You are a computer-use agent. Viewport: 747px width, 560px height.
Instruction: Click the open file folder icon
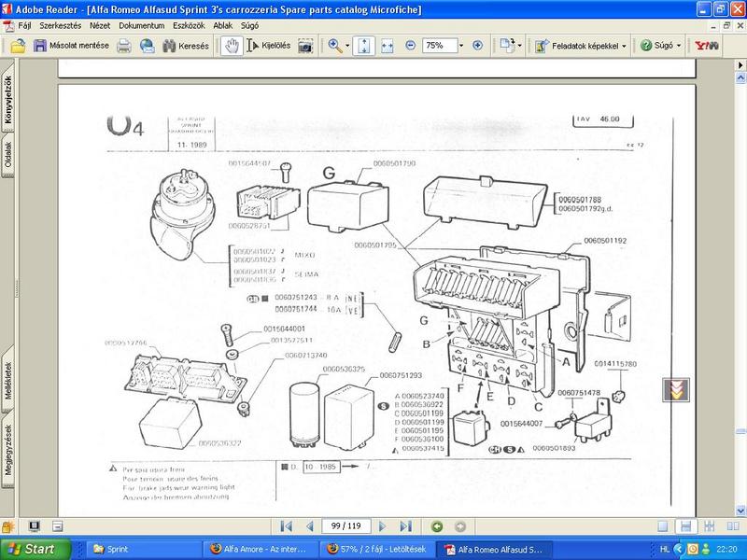tap(18, 46)
